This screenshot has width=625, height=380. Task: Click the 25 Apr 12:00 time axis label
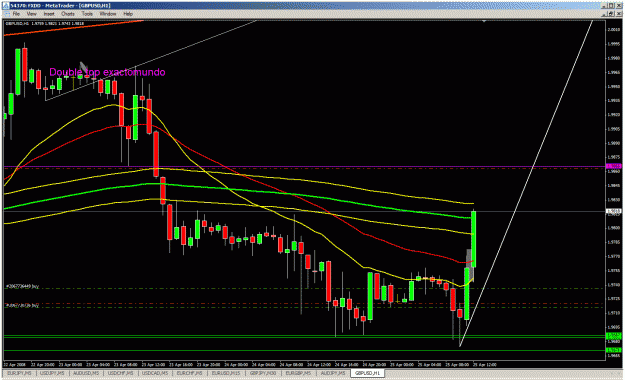pos(484,364)
